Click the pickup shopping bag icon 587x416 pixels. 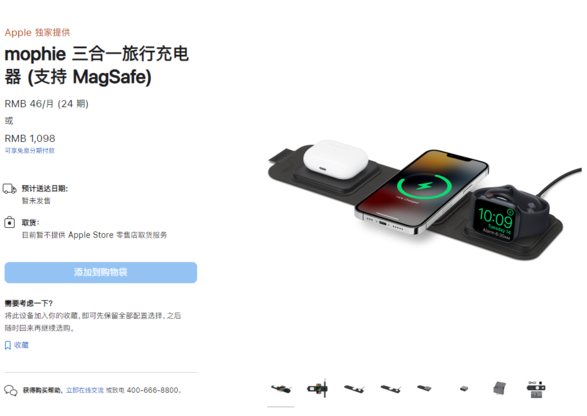[x=9, y=222]
